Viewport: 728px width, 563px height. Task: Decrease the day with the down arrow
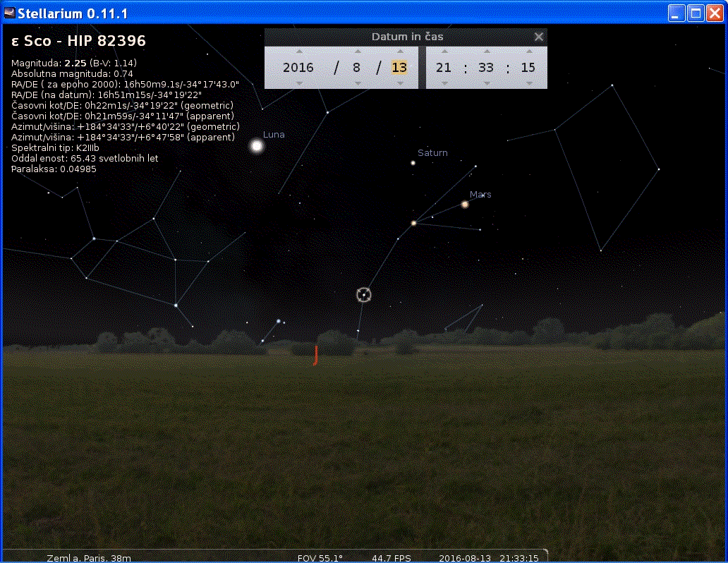click(x=399, y=83)
